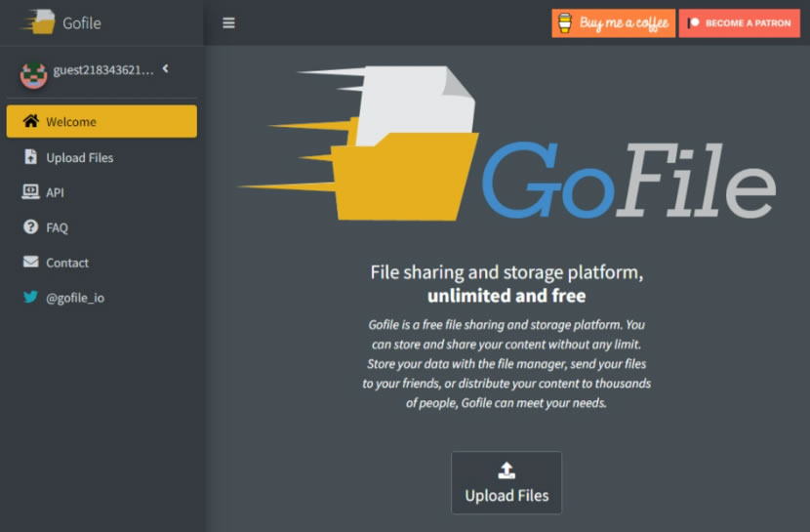Screen dimensions: 810x532
Task: Click the large GoFile logo banner
Action: tap(507, 144)
